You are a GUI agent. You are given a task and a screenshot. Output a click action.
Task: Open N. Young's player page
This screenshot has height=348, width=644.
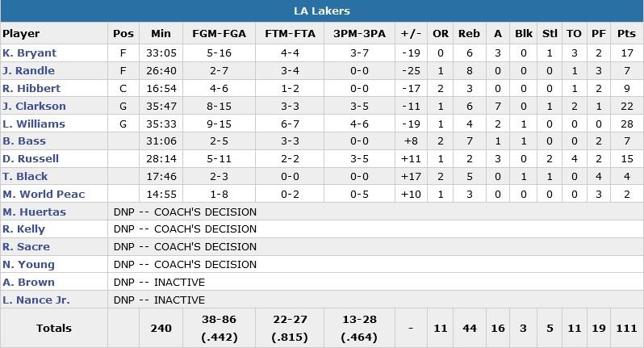tap(28, 265)
